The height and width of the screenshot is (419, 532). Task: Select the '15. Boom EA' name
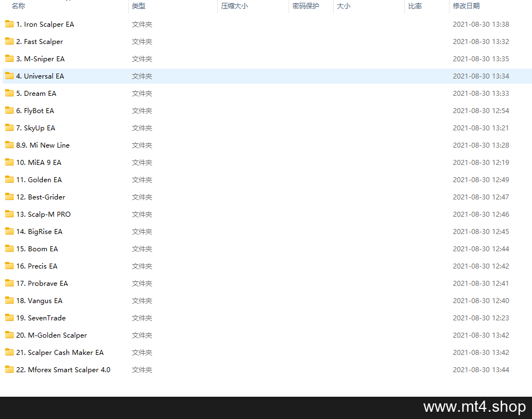pos(37,249)
